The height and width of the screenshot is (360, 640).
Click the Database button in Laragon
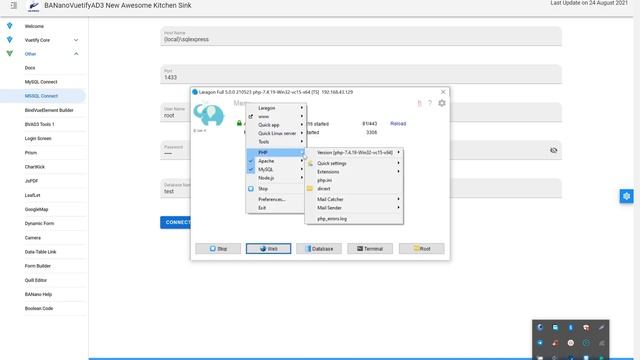click(x=319, y=249)
